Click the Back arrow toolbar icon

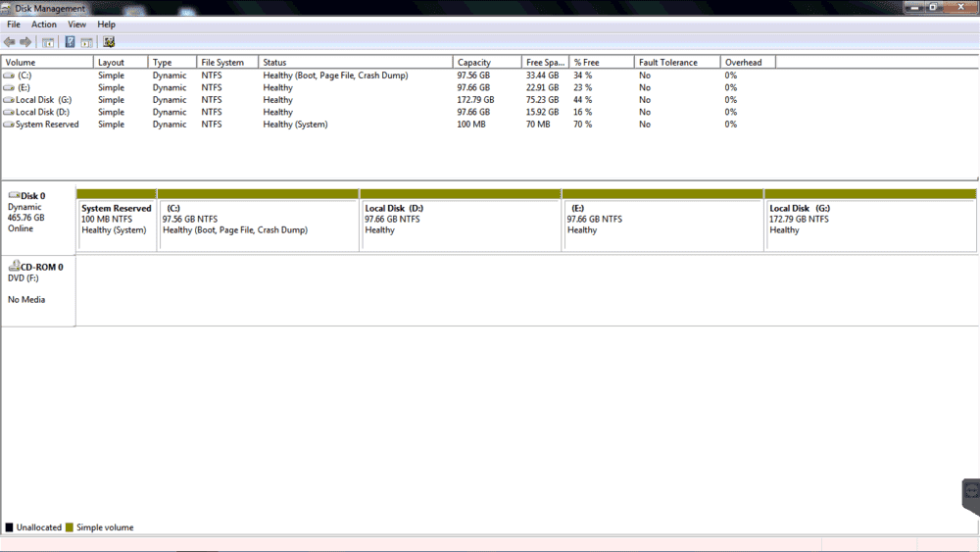10,42
